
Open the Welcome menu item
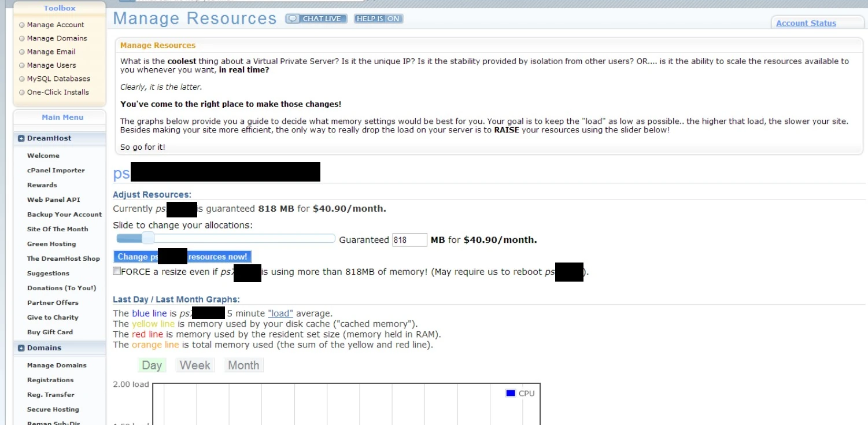pyautogui.click(x=43, y=156)
